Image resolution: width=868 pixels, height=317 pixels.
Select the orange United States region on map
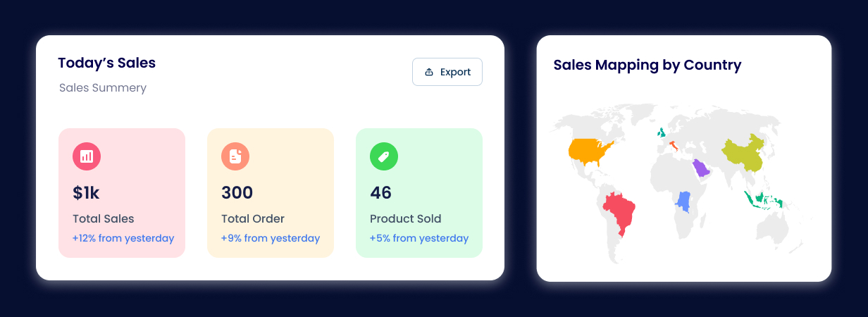click(590, 151)
